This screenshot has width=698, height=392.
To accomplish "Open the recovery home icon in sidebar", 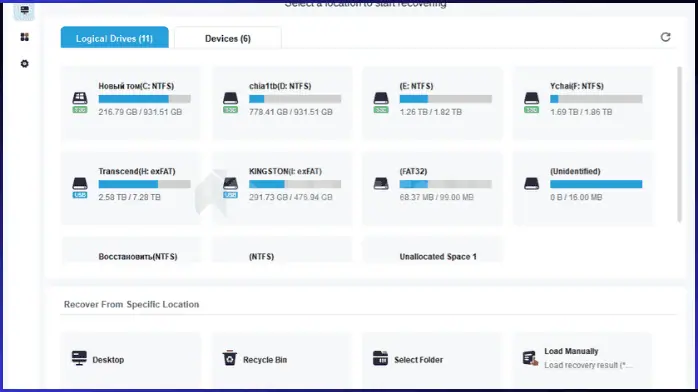I will (24, 10).
